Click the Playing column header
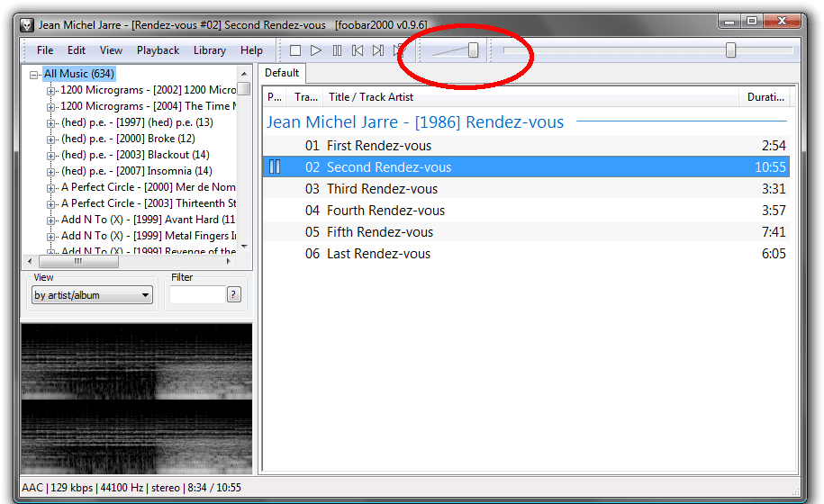The width and height of the screenshot is (824, 504). [276, 97]
